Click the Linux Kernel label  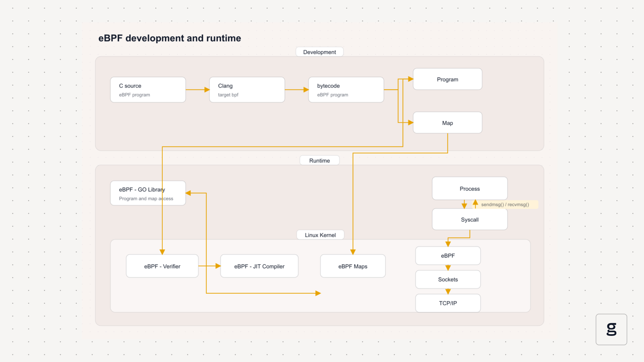coord(320,235)
